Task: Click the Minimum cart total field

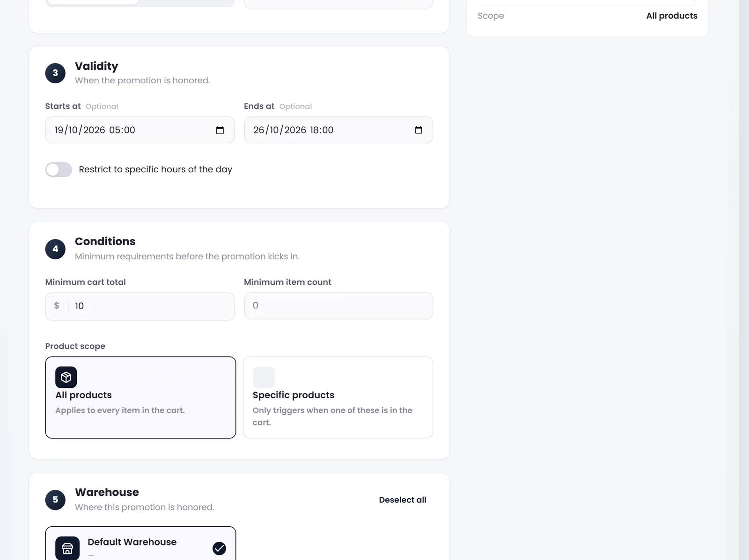Action: [x=140, y=306]
